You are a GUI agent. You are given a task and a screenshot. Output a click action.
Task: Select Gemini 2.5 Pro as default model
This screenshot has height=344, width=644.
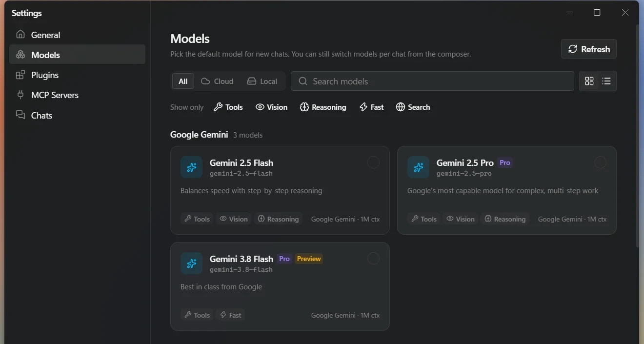point(600,162)
